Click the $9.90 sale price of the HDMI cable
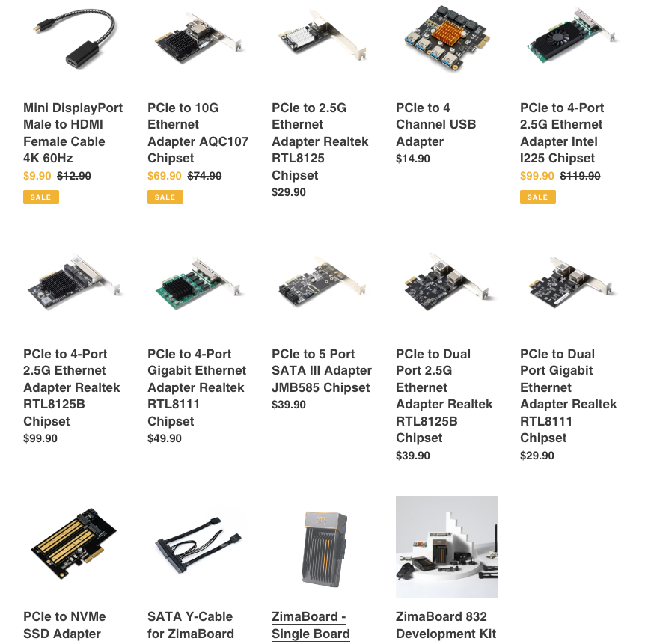 click(37, 176)
